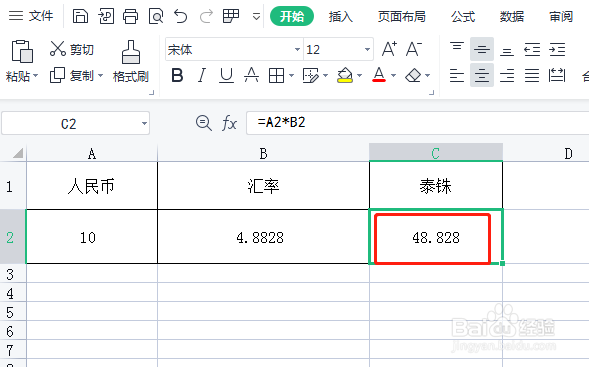Image resolution: width=589 pixels, height=367 pixels.
Task: Increase font size with A+ icon
Action: [389, 49]
